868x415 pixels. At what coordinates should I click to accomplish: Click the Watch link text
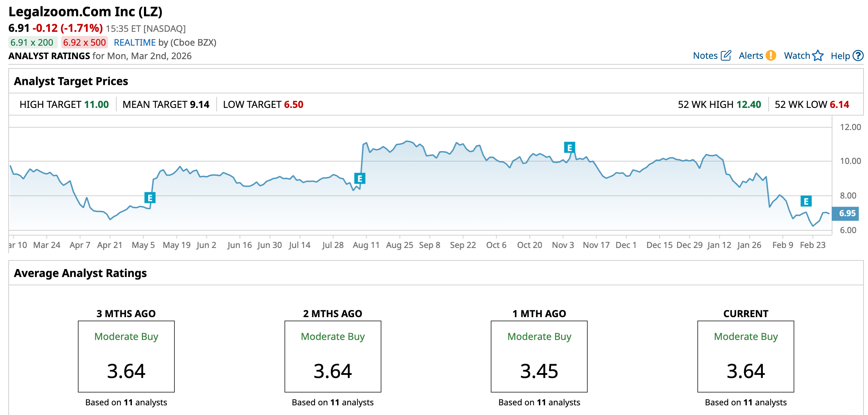click(x=797, y=56)
